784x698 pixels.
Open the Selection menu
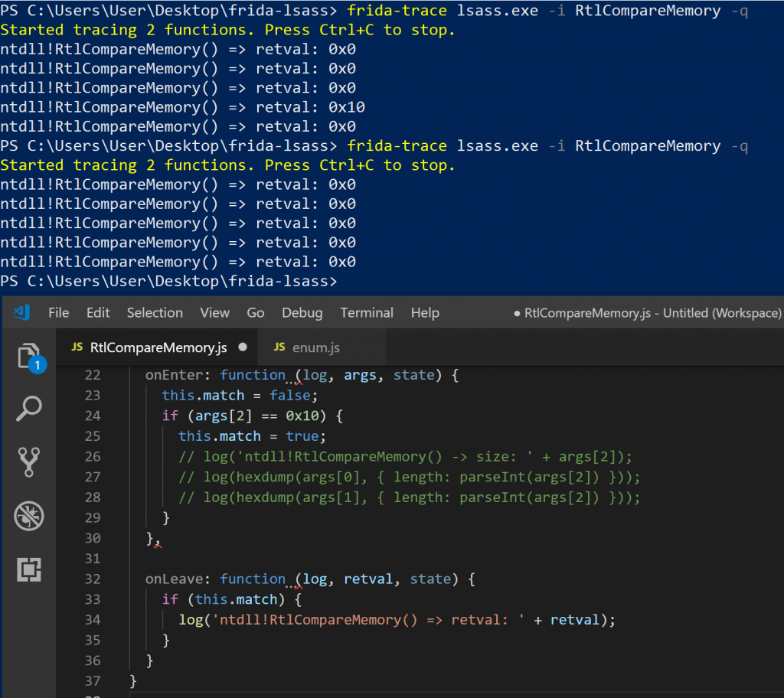tap(155, 312)
